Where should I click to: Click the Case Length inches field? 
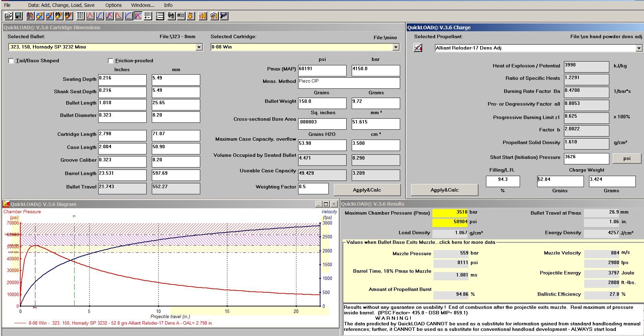click(x=122, y=149)
